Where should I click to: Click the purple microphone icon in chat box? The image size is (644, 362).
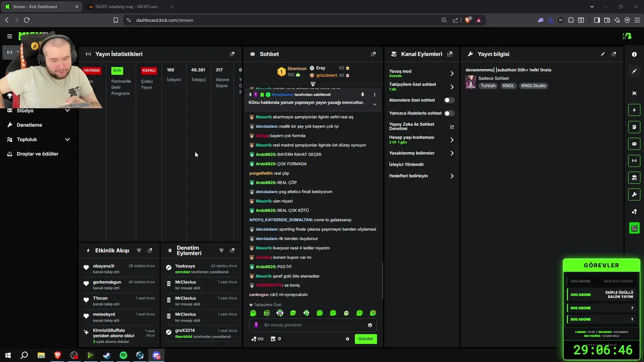coord(256,325)
